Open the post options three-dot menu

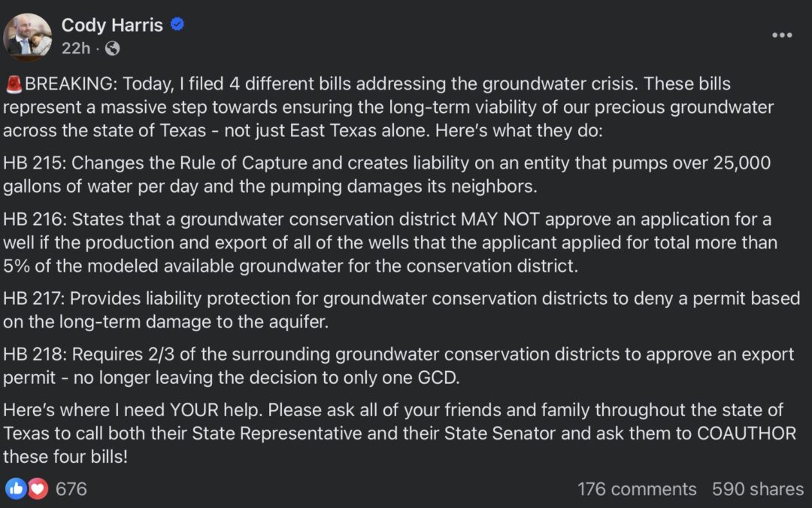point(782,35)
